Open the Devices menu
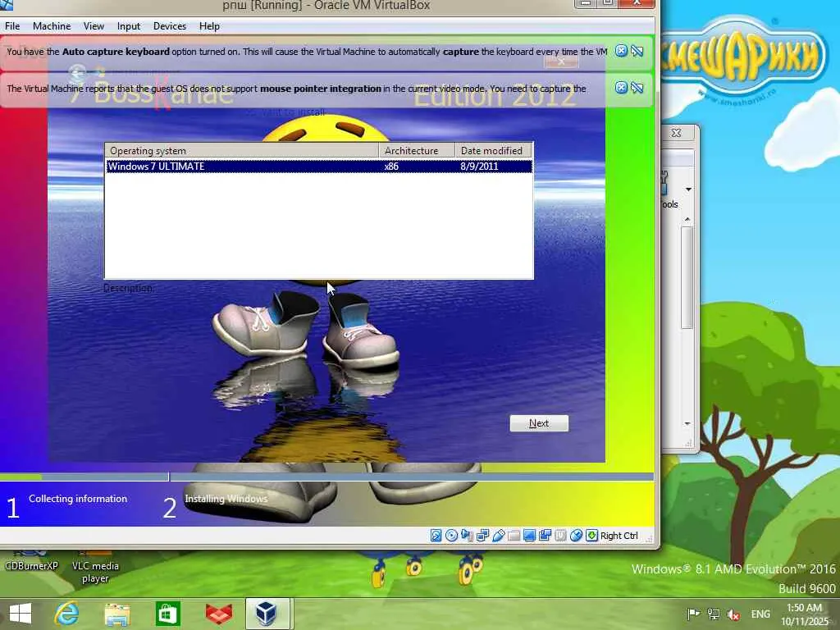Image resolution: width=840 pixels, height=630 pixels. (169, 25)
